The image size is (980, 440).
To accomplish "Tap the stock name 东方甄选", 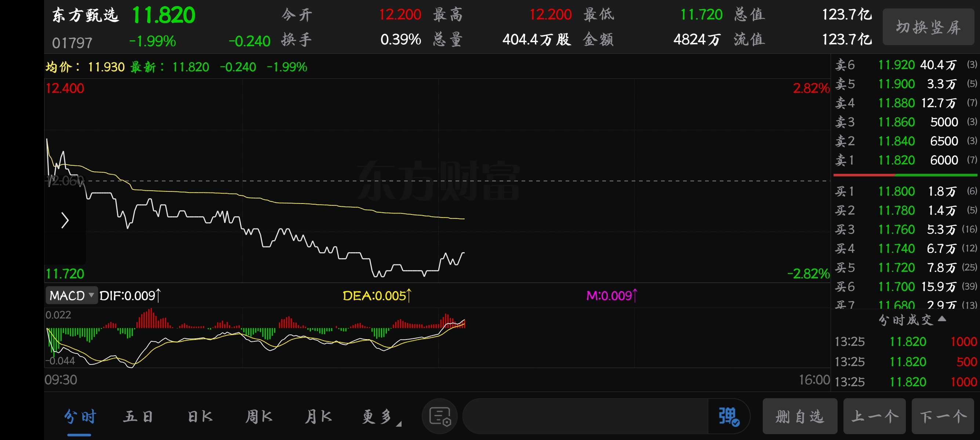I will point(85,15).
